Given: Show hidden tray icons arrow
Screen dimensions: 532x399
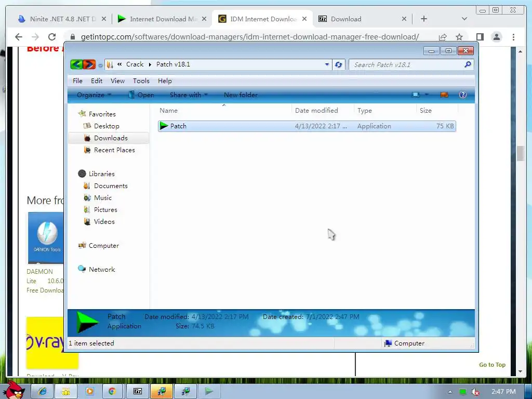Looking at the screenshot, I should (450, 392).
